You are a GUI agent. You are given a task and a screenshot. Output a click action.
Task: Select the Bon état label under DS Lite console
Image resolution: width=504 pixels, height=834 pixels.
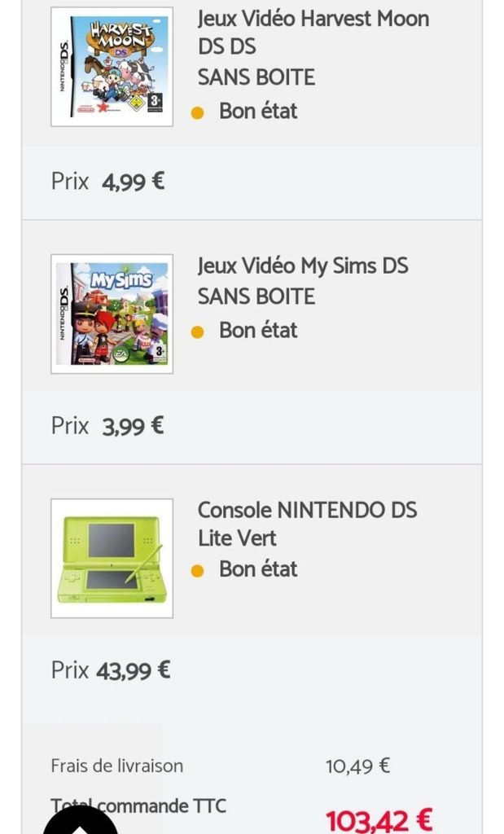(x=258, y=568)
